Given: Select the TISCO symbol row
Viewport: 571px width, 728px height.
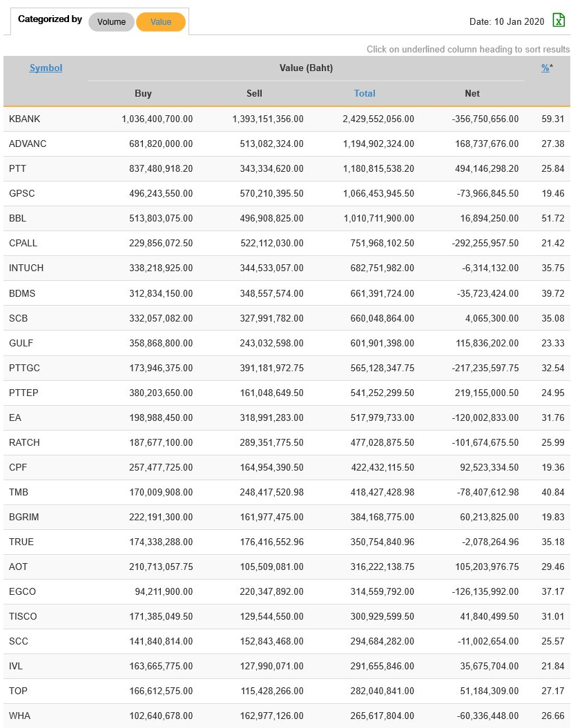Looking at the screenshot, I should [23, 616].
